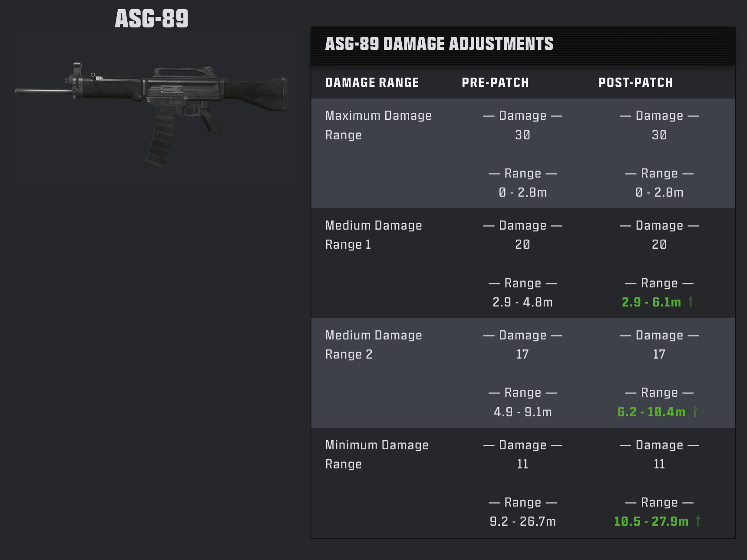The image size is (747, 560).
Task: Click pre-patch range value 2.9 - 4.8m
Action: 522,302
